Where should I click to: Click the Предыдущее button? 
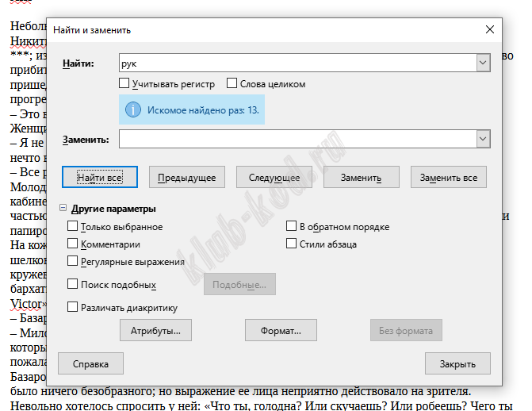click(x=186, y=178)
